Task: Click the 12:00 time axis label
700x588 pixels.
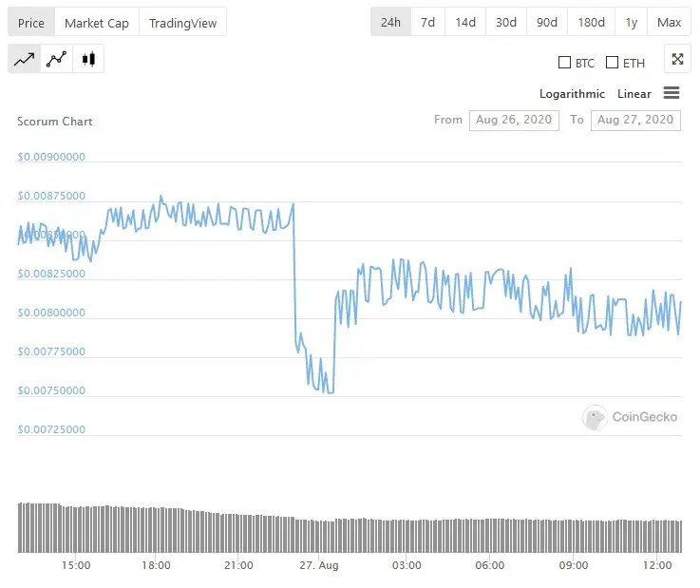Action: (x=657, y=565)
